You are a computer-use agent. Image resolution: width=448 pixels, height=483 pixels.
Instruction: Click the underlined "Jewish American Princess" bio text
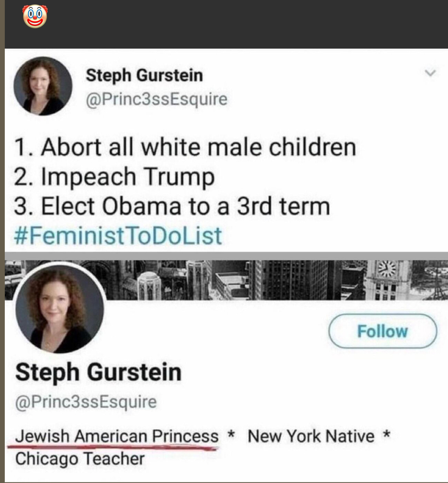coord(116,436)
